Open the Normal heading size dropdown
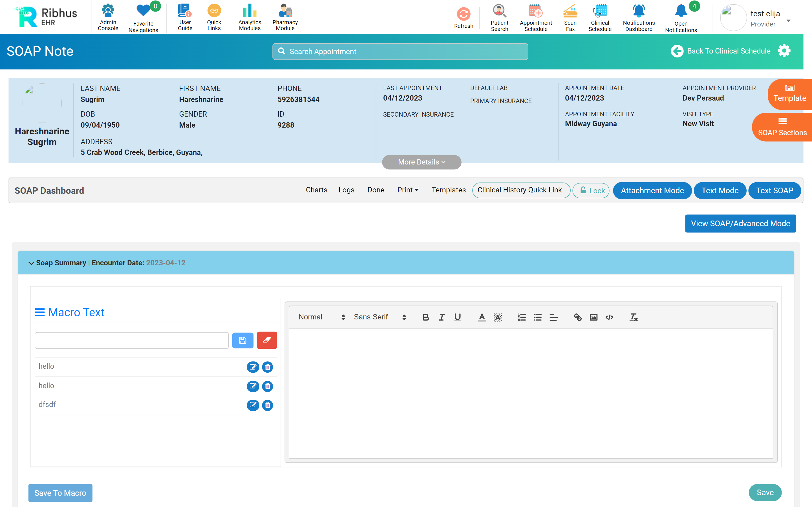 coord(321,317)
